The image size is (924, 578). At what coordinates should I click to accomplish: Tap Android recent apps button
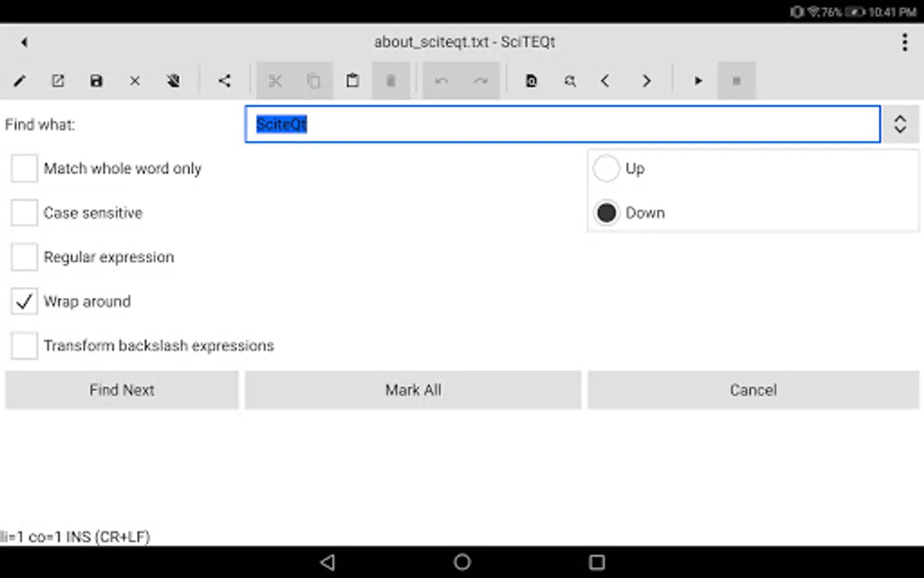tap(597, 563)
